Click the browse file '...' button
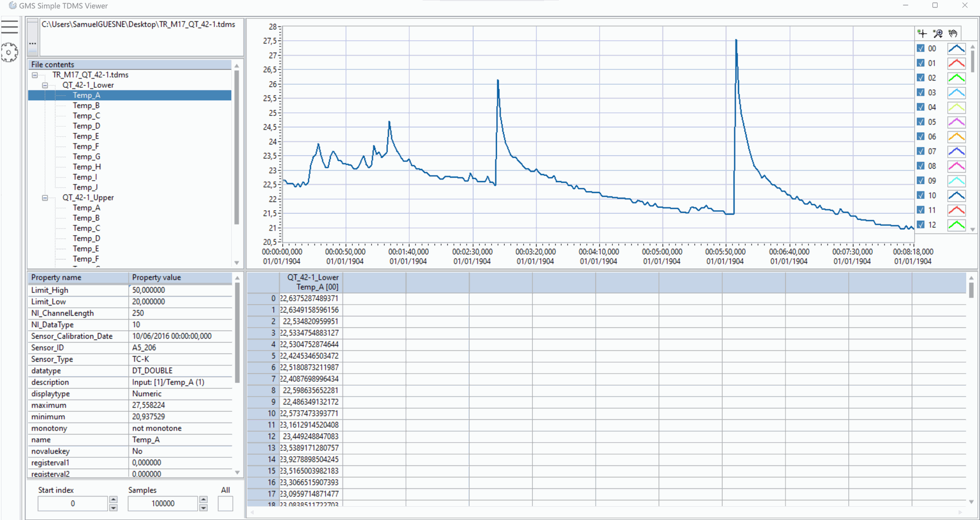The height and width of the screenshot is (520, 980). point(33,43)
